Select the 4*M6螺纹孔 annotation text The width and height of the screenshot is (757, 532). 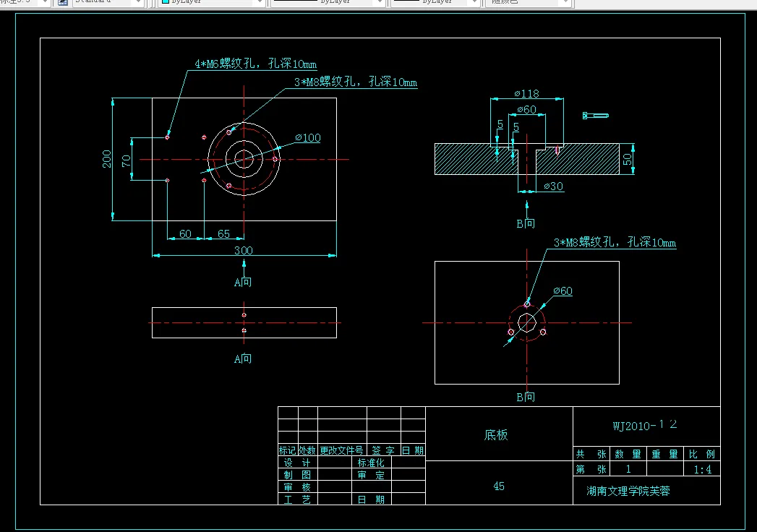point(255,64)
